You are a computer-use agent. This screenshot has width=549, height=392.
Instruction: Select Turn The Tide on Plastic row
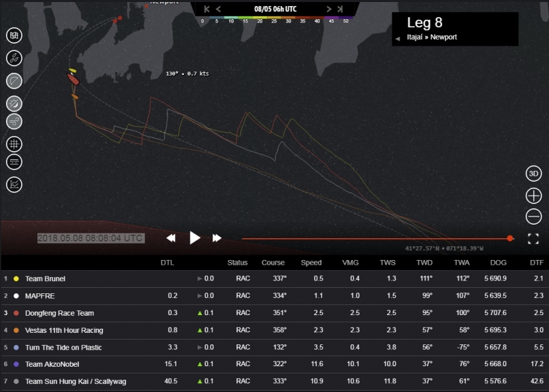pos(274,347)
